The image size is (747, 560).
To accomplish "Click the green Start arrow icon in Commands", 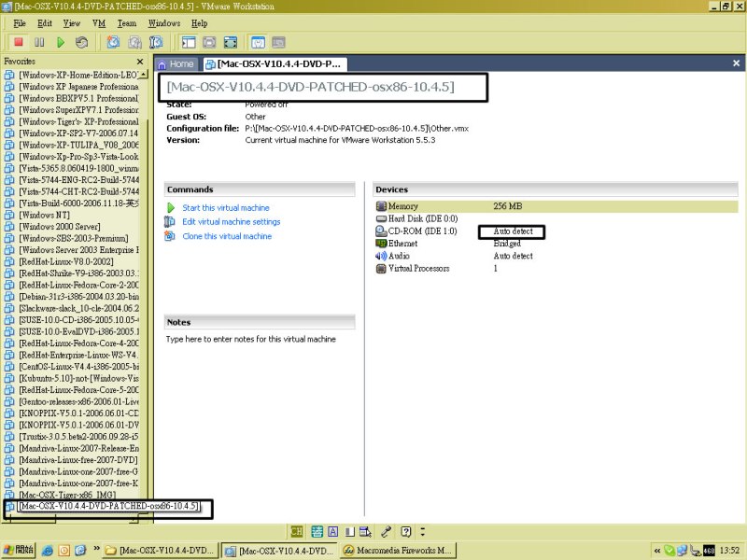I will (171, 207).
